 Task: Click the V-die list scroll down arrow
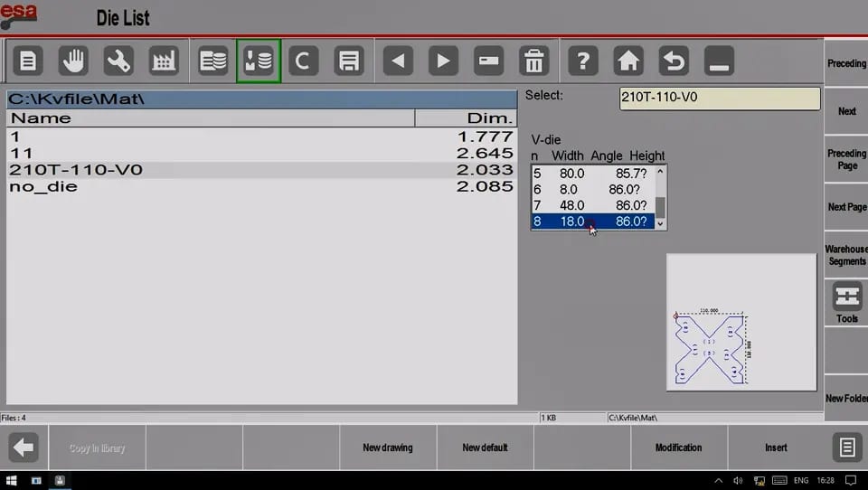[660, 223]
